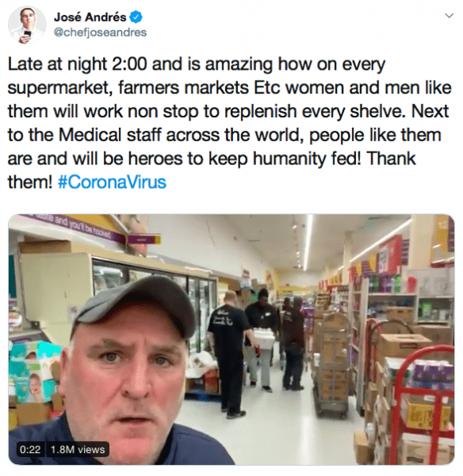
Task: Click José Andrés profile avatar photo
Action: (27, 25)
